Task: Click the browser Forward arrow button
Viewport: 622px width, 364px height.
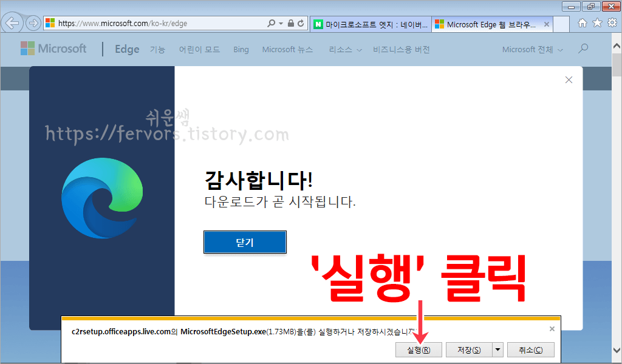Action: (33, 24)
